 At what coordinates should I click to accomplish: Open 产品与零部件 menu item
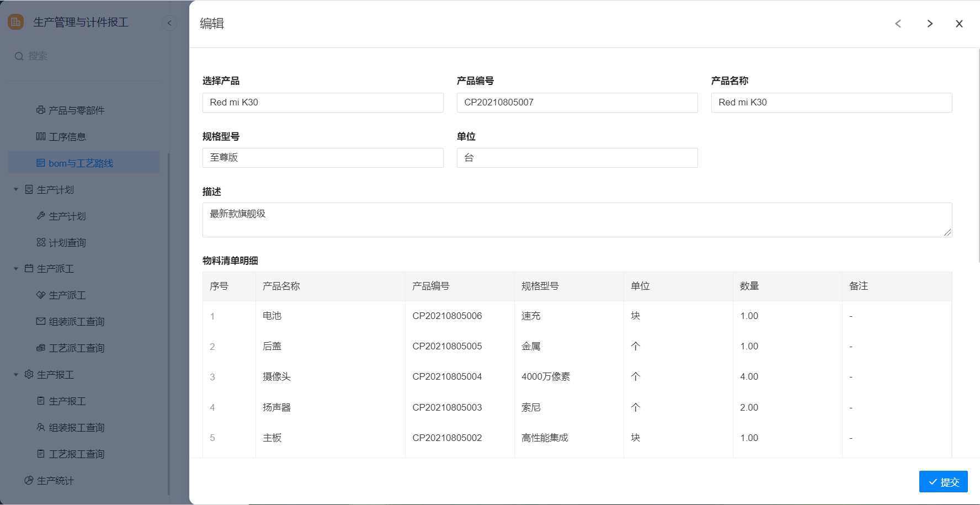click(84, 110)
